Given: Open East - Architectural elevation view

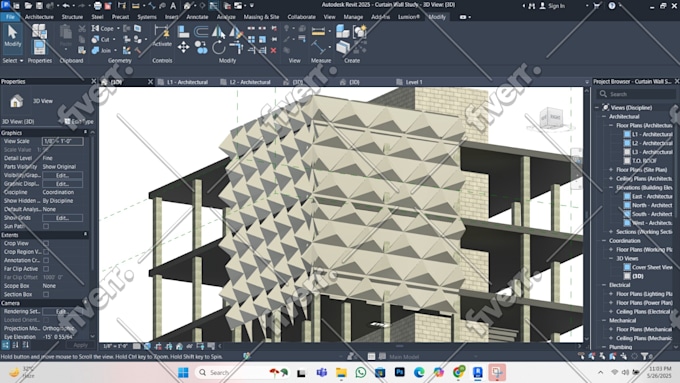Looking at the screenshot, I should pos(648,196).
